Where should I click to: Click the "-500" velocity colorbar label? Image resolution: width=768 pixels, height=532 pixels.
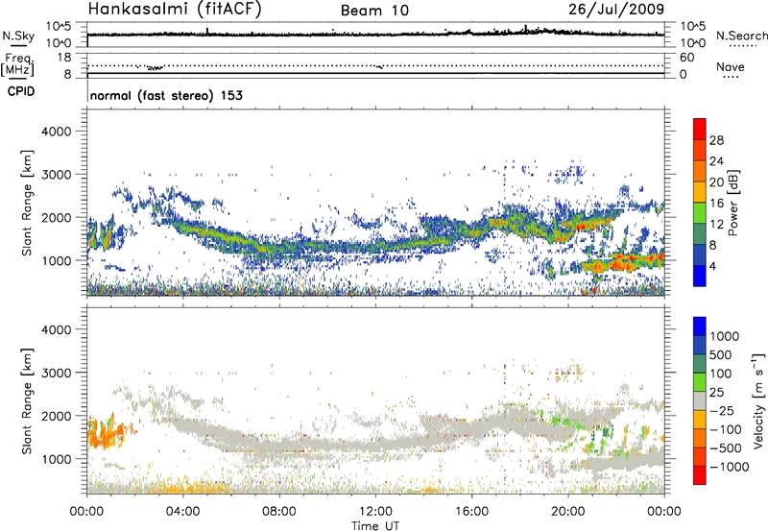725,448
